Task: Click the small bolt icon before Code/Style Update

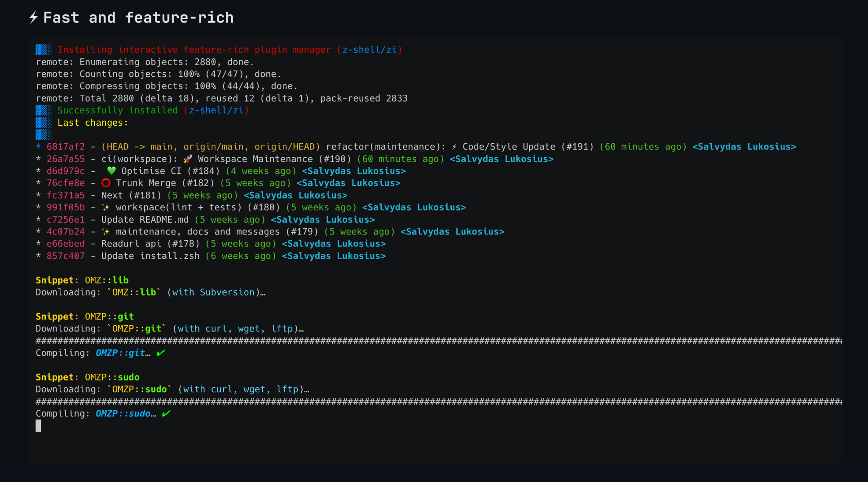Action: pos(454,147)
